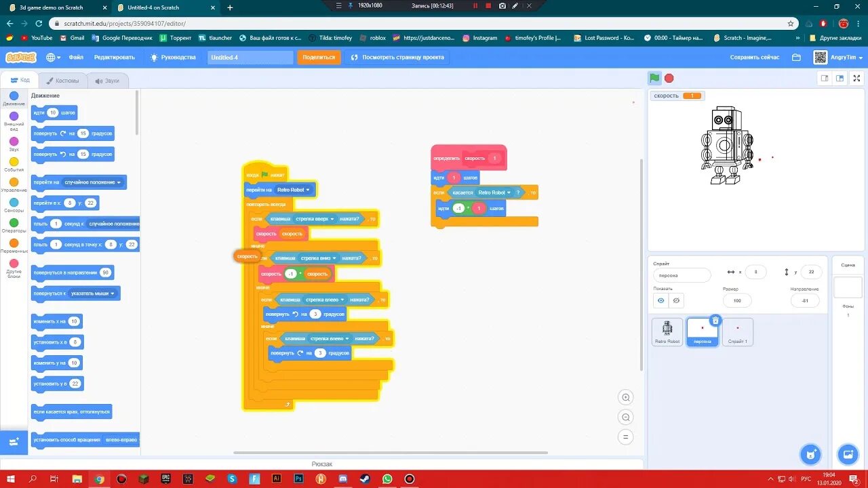
Task: Reset workspace zoom with equals icon
Action: [626, 437]
